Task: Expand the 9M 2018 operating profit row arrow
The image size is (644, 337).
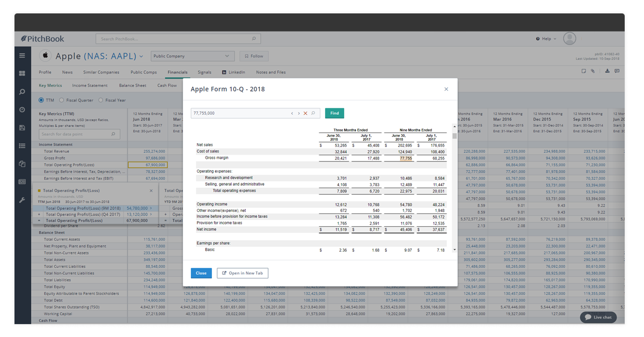Action: coord(151,208)
